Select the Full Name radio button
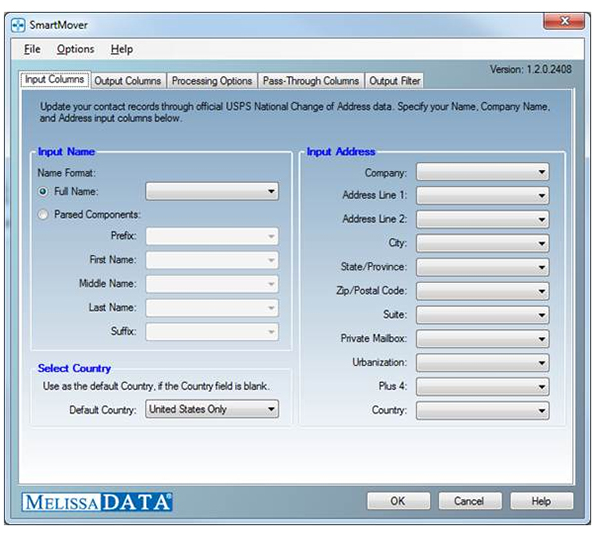This screenshot has height=538, width=600. tap(43, 191)
